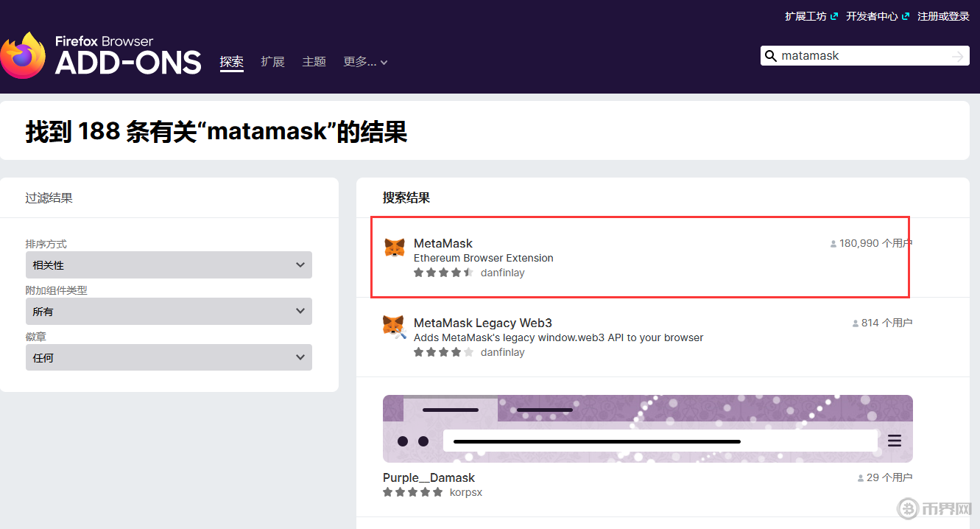Viewport: 980px width, 529px height.
Task: Open the 开发者中心 link
Action: [x=872, y=16]
